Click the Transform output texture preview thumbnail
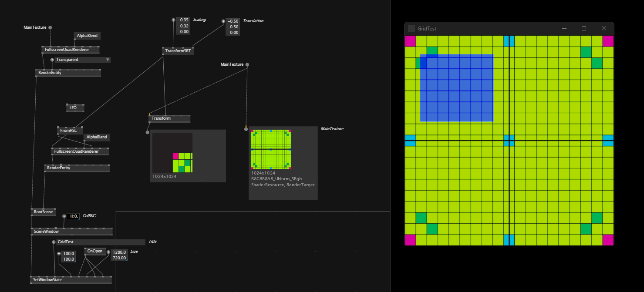This screenshot has height=292, width=644. pos(172,153)
